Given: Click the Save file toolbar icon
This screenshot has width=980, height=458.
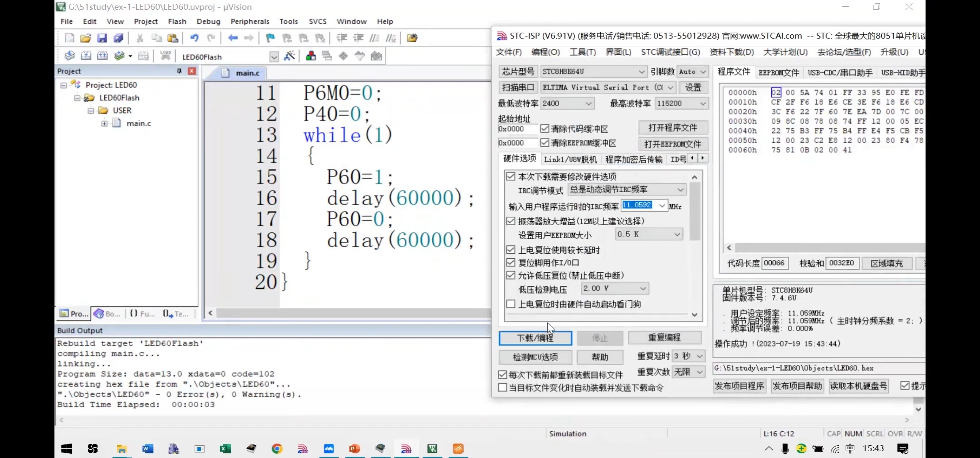Looking at the screenshot, I should 102,38.
